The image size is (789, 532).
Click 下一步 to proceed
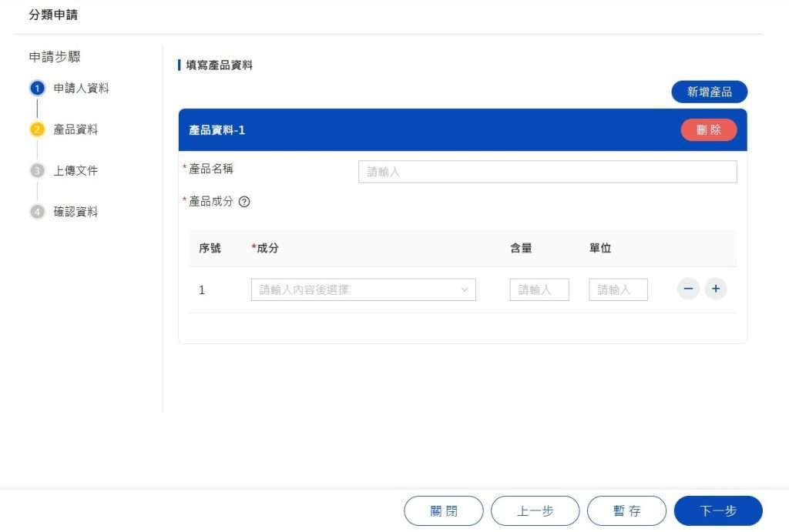pyautogui.click(x=717, y=511)
